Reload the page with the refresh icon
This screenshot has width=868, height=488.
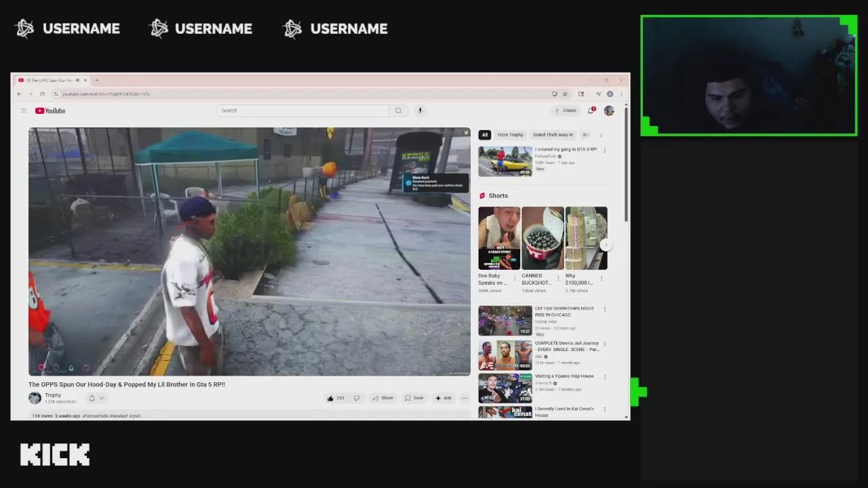(42, 94)
